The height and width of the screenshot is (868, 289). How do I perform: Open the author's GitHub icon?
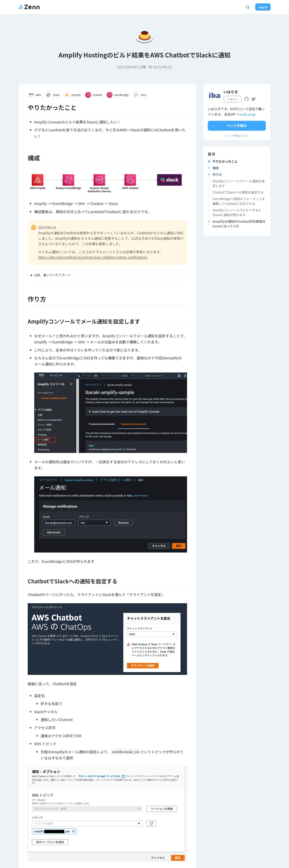click(247, 99)
